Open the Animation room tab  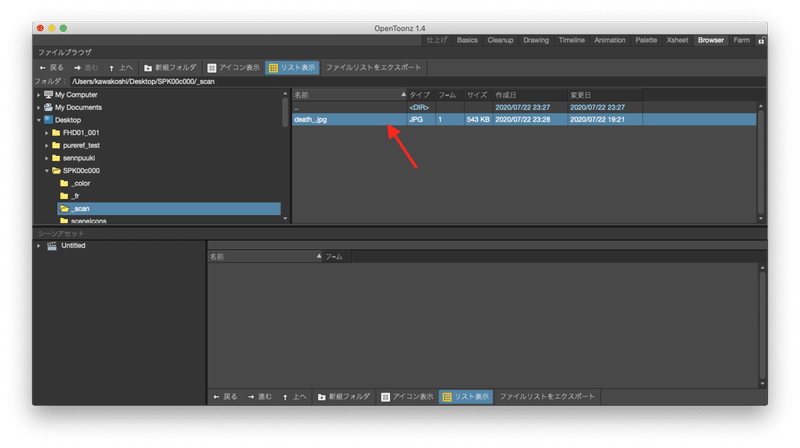(610, 40)
